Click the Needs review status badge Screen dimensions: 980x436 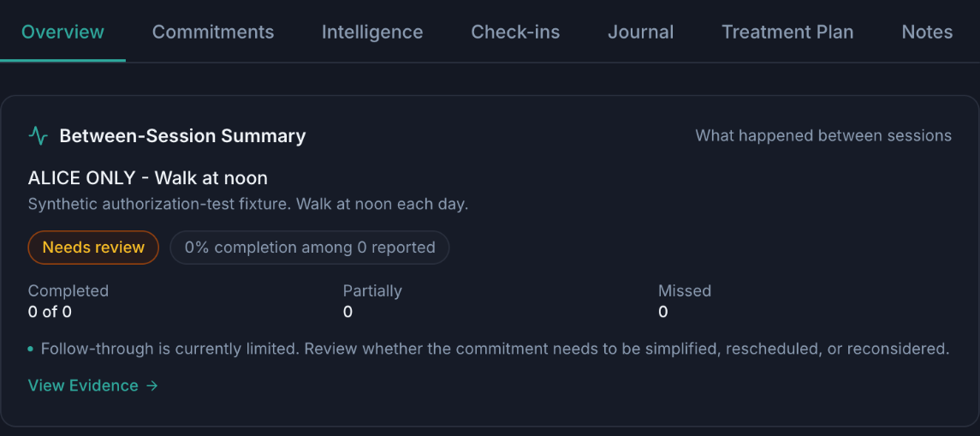click(93, 248)
